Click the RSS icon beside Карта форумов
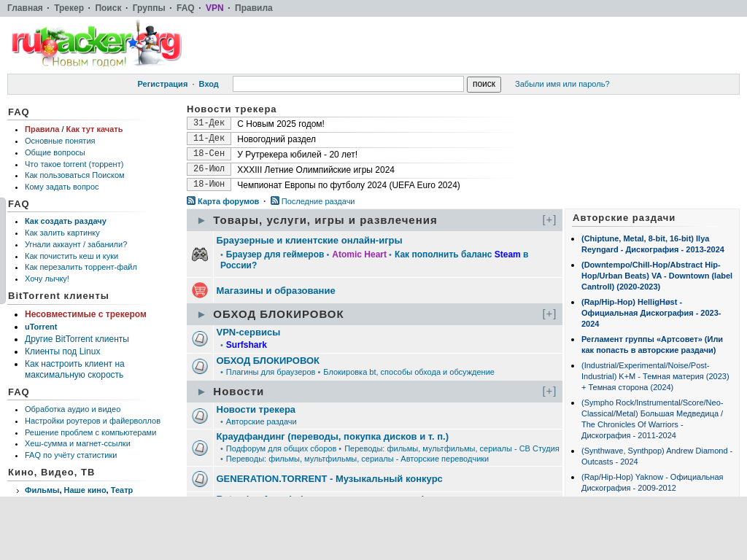 [191, 201]
